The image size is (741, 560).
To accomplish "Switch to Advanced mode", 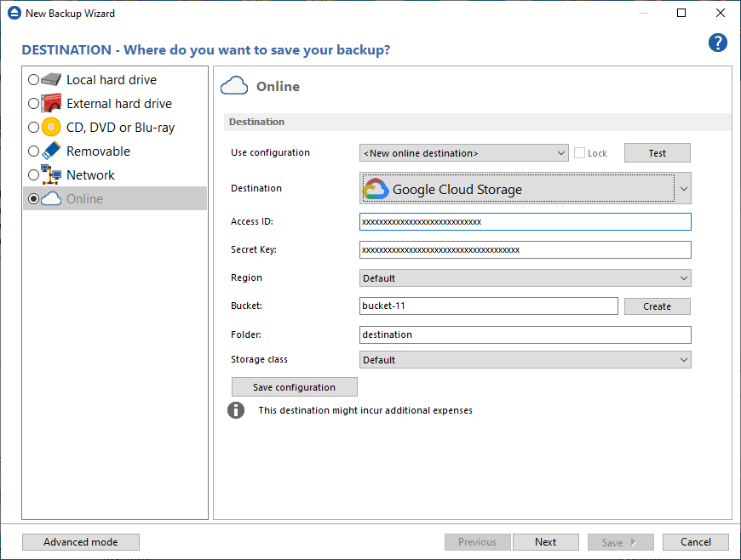I will [81, 541].
